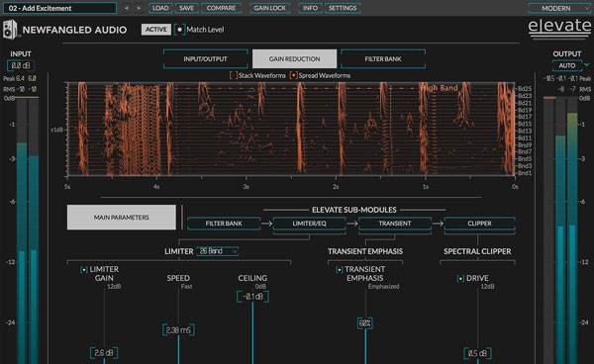
Task: Open the preset name selector
Action: tap(59, 8)
